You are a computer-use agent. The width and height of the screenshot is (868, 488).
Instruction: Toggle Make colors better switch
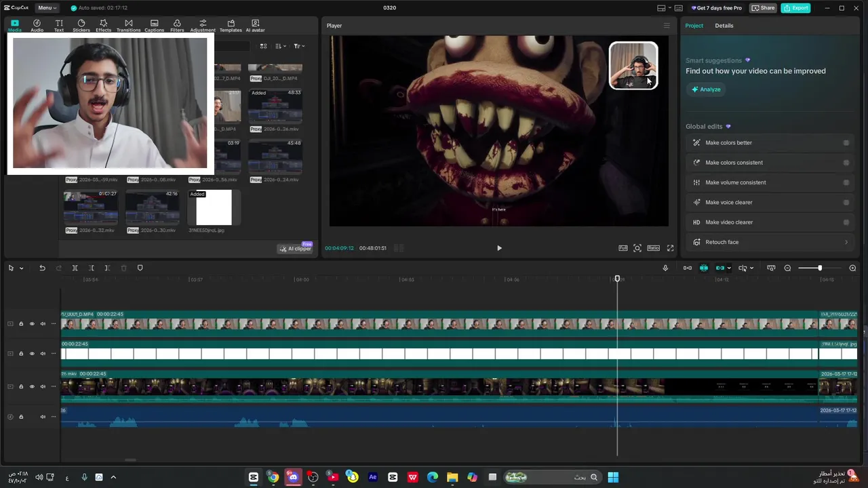tap(846, 143)
